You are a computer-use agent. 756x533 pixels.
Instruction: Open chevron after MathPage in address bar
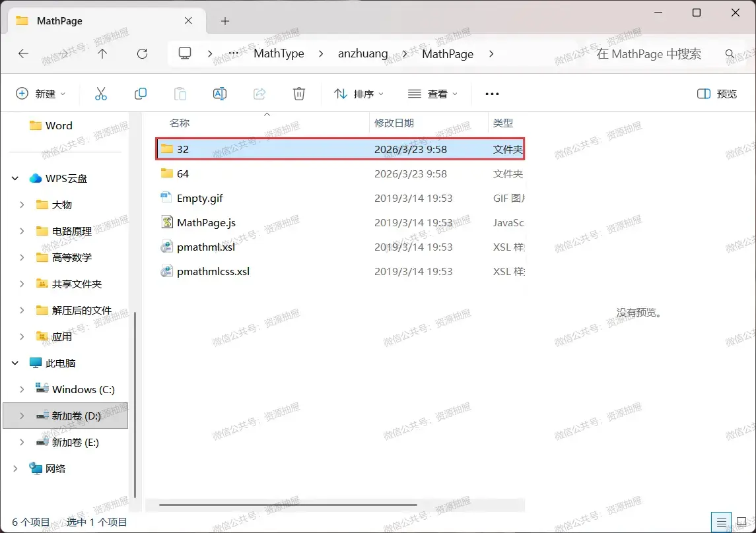(491, 53)
